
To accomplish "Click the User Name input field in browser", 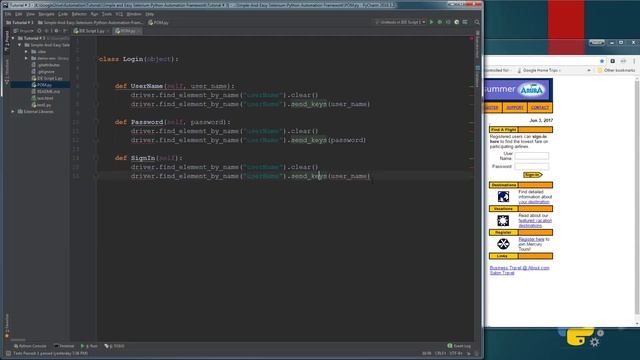I will click(x=532, y=156).
